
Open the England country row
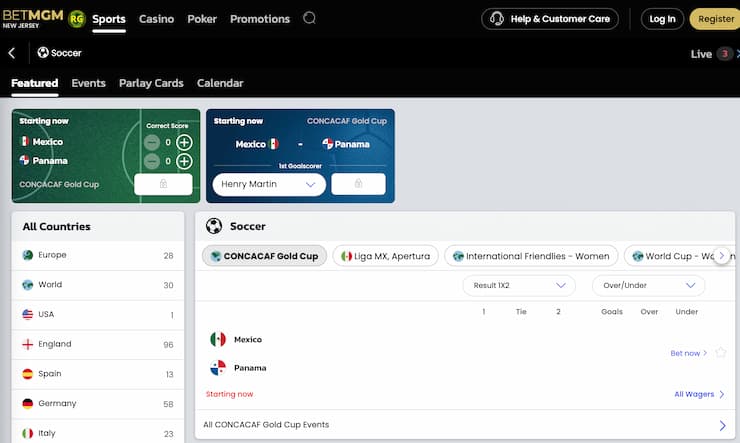98,344
